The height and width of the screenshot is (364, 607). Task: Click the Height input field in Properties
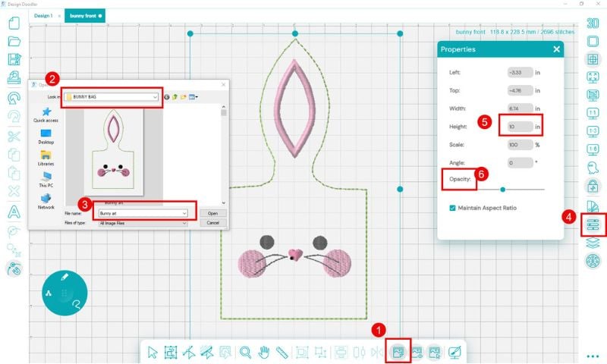pyautogui.click(x=520, y=125)
